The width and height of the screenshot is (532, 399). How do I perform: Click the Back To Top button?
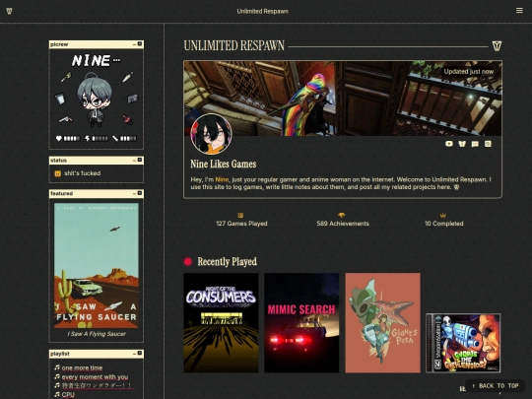496,386
